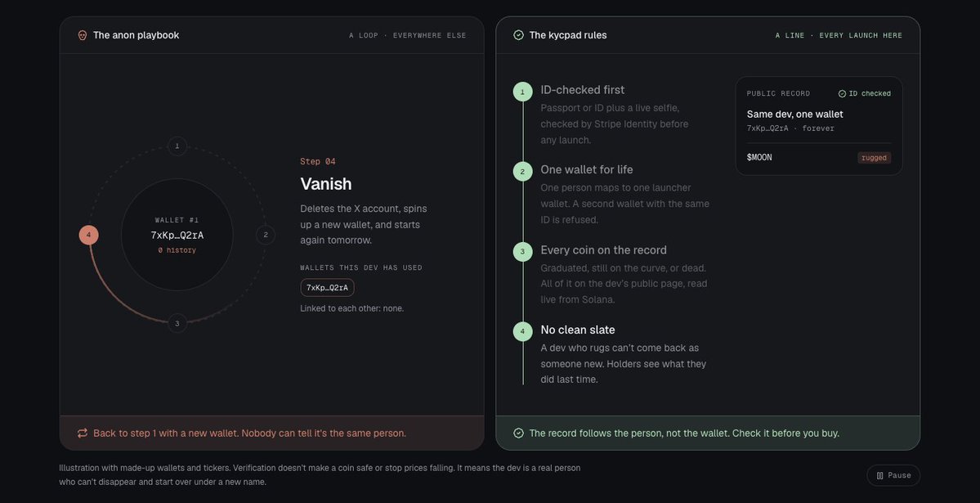Click the green step 3 circle Every coin on the record
The image size is (980, 503).
(x=523, y=252)
